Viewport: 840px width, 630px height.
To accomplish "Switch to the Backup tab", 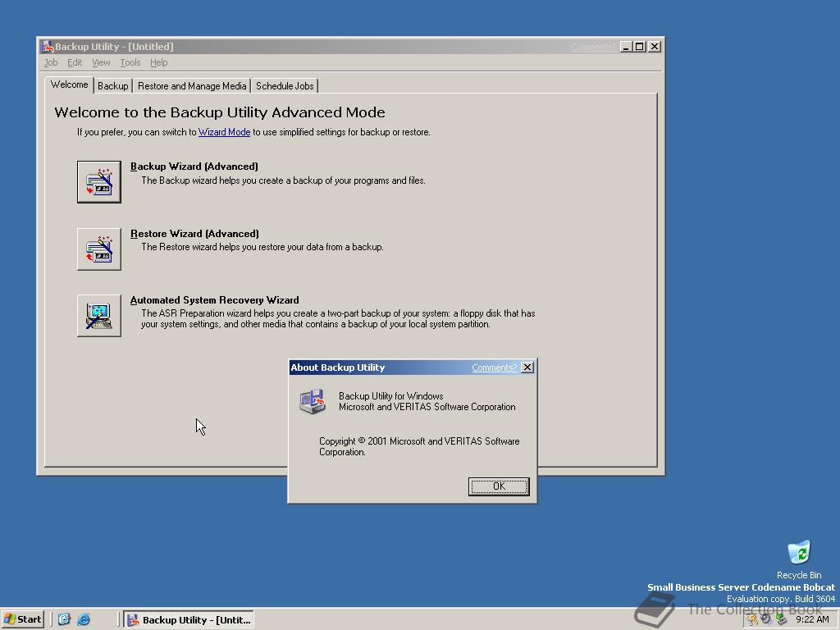I will [x=113, y=85].
